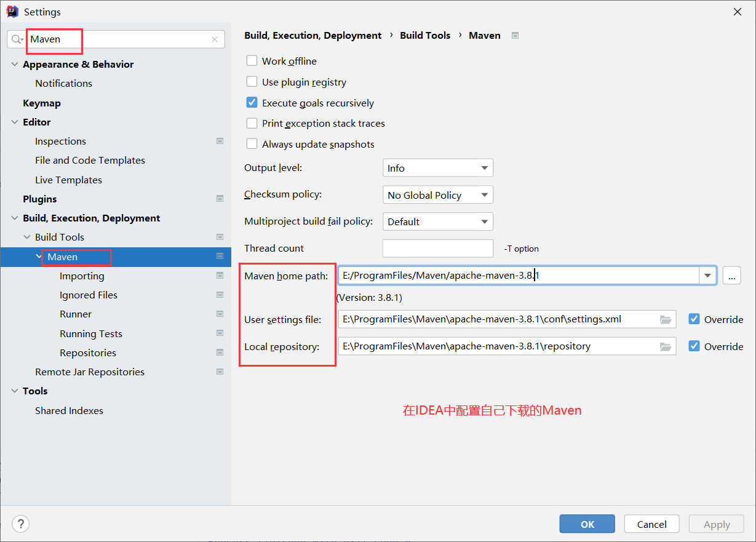Toggle Override for User settings file
This screenshot has width=756, height=542.
point(694,319)
